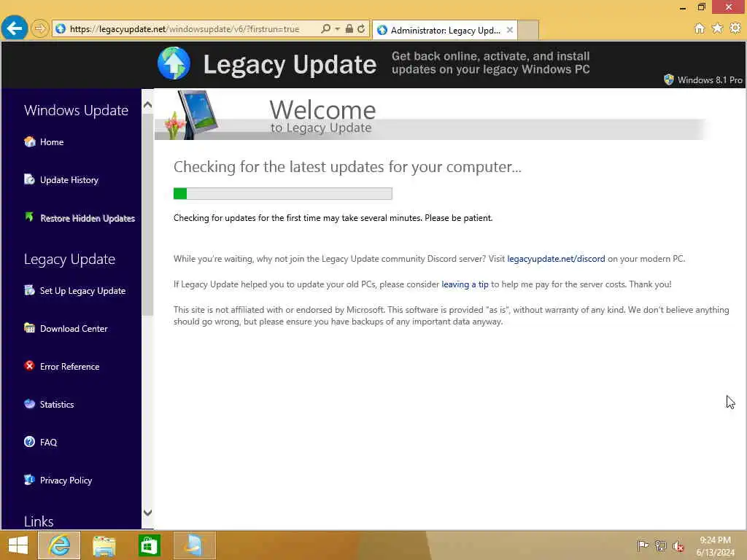Click the Set Up Legacy Update icon
This screenshot has width=747, height=560.
pyautogui.click(x=29, y=290)
